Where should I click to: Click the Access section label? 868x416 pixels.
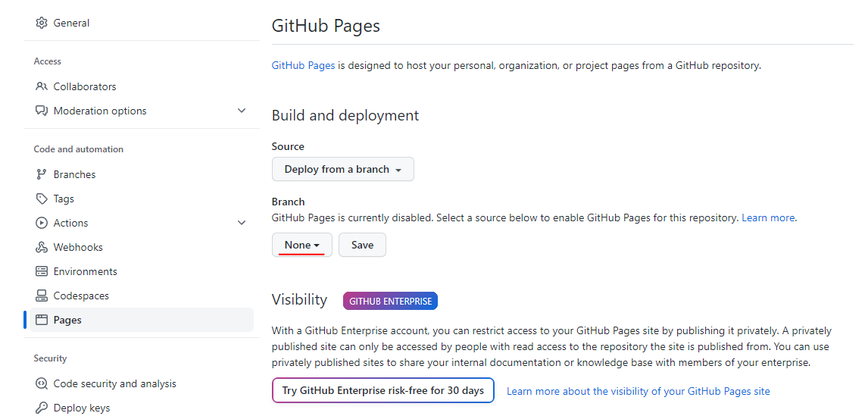(x=48, y=61)
